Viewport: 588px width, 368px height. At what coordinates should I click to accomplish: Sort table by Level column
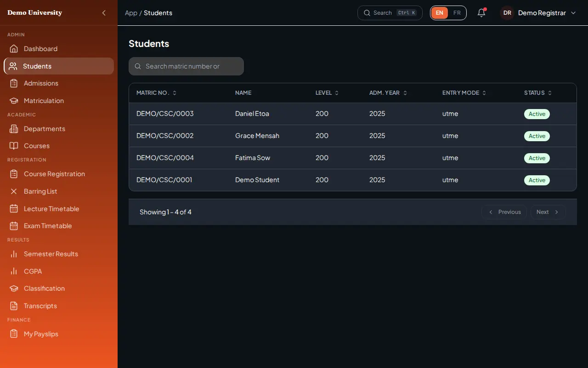coord(327,93)
